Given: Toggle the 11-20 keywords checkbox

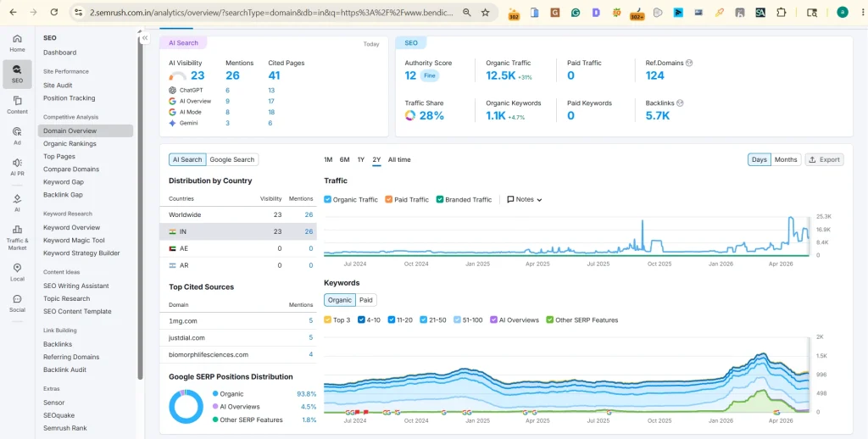Looking at the screenshot, I should pos(392,320).
